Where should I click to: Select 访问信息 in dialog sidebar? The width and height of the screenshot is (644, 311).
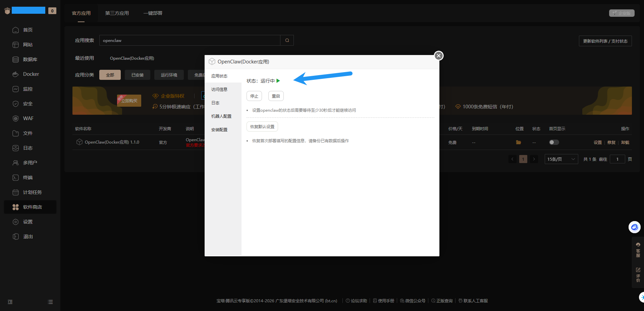tap(219, 90)
